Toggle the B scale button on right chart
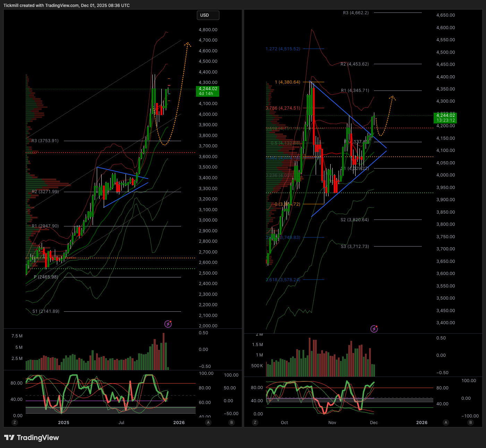This screenshot has height=448, width=486. point(470,422)
